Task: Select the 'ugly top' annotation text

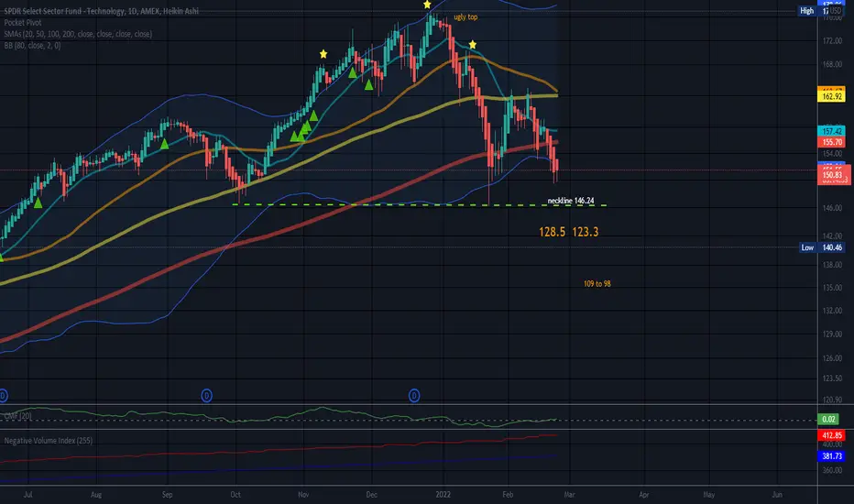Action: (x=465, y=16)
